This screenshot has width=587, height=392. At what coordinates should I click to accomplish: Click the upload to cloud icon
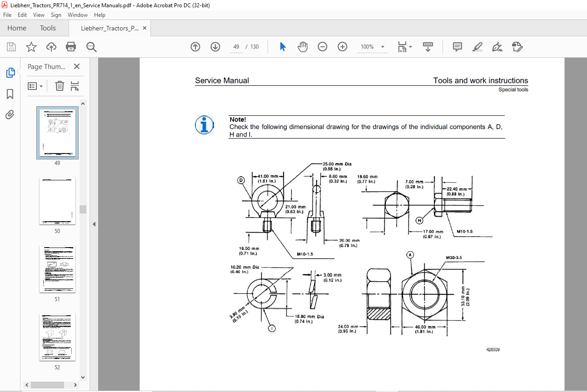[x=51, y=47]
